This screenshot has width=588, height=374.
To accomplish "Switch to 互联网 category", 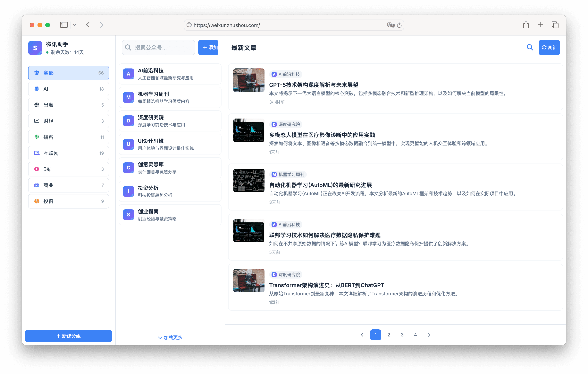I will (x=68, y=153).
